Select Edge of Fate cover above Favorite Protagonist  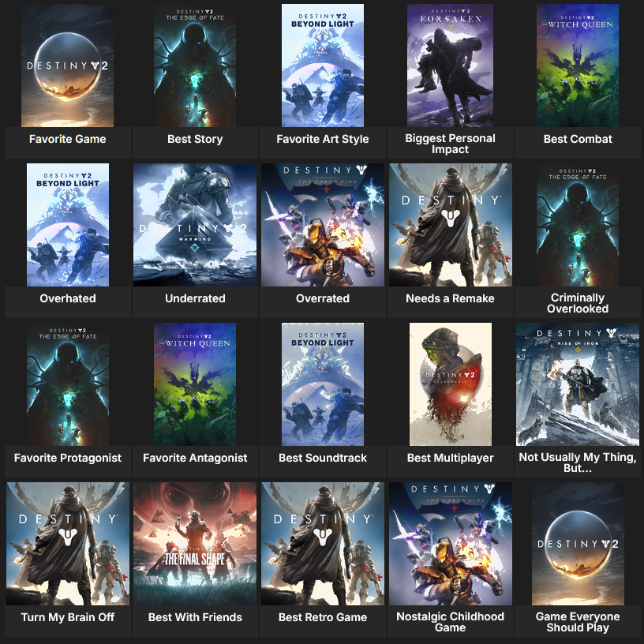tap(68, 384)
